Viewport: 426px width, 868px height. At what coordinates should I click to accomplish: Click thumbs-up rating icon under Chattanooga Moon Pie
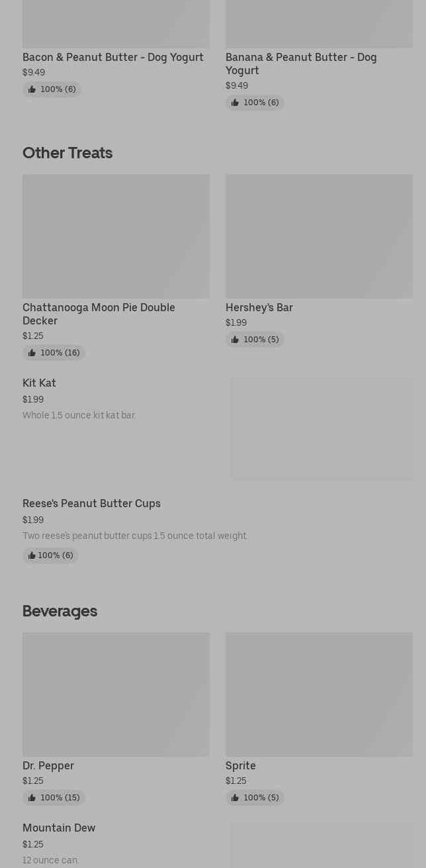click(32, 353)
